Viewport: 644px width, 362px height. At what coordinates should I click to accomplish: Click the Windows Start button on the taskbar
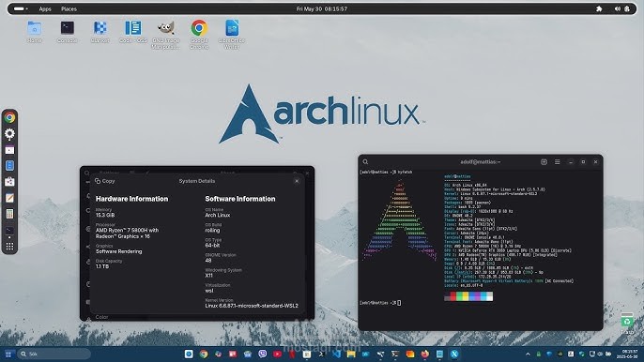8,354
